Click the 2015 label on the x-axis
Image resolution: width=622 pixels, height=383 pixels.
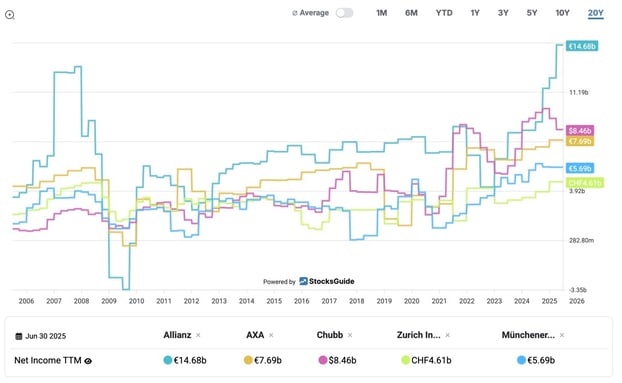(274, 301)
